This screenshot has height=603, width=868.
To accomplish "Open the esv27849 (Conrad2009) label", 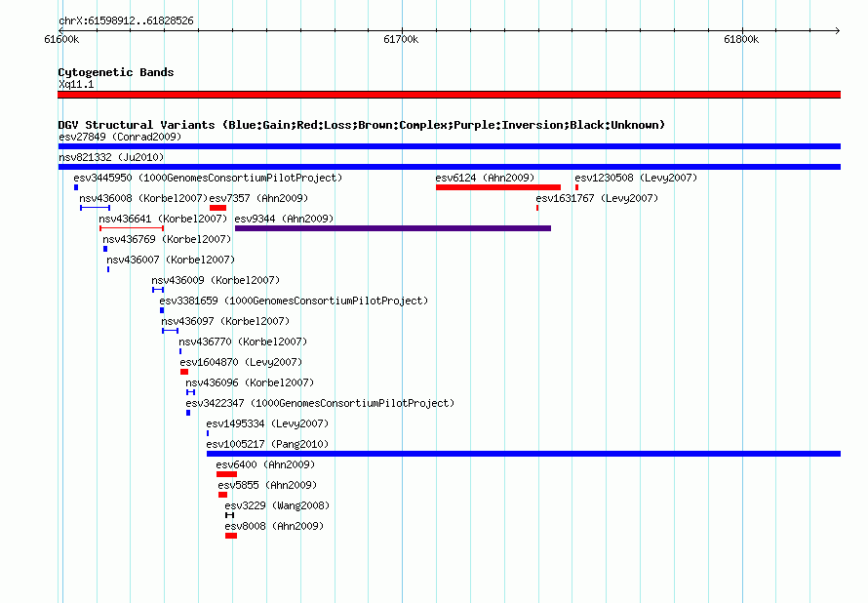I will tap(120, 137).
